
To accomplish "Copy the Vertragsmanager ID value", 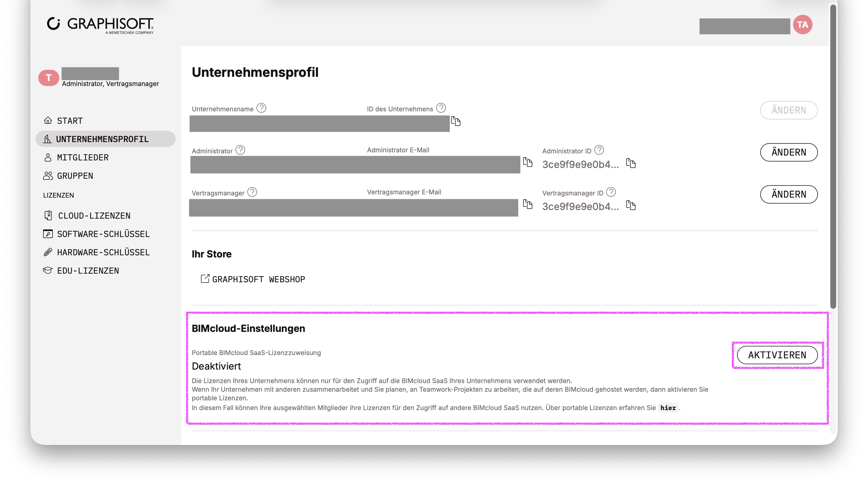I will coord(631,205).
